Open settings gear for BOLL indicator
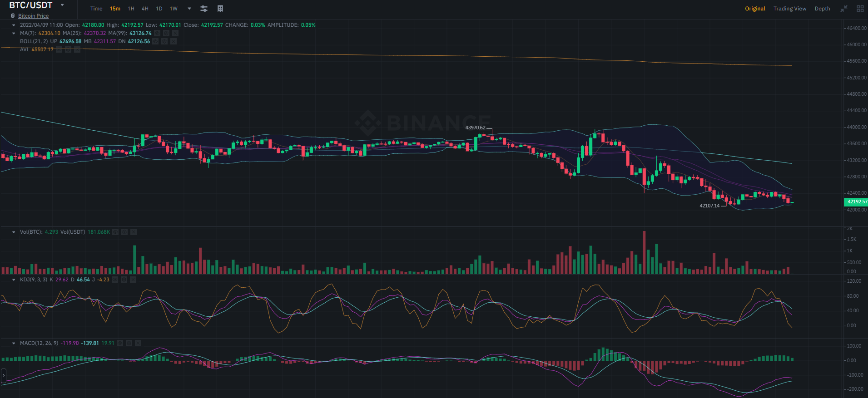Viewport: 868px width, 398px height. [164, 41]
